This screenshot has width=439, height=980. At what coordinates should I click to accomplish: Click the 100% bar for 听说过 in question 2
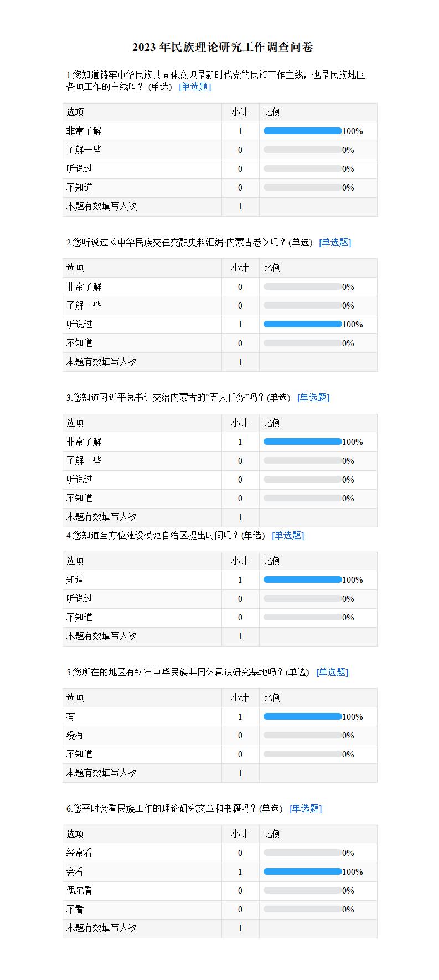tap(303, 324)
